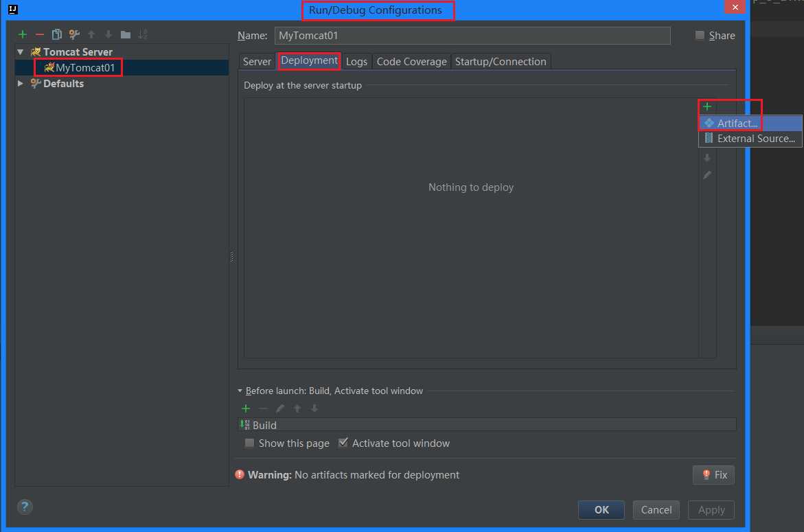Edit before-launch task pencil icon
The image size is (804, 532).
[280, 408]
